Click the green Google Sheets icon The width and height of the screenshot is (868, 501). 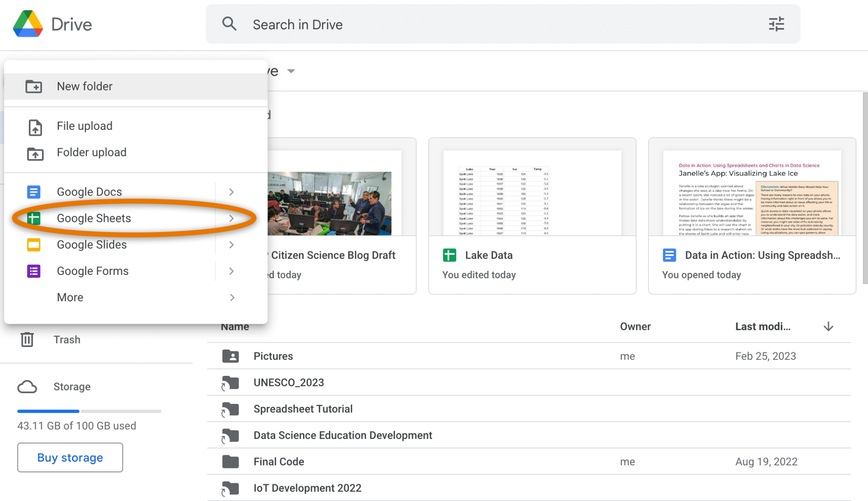(34, 218)
